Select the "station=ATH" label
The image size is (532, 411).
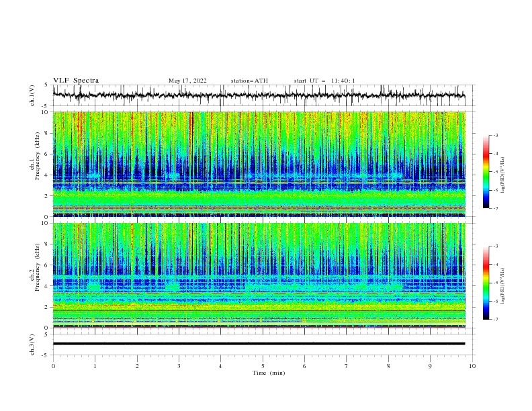[x=249, y=81]
